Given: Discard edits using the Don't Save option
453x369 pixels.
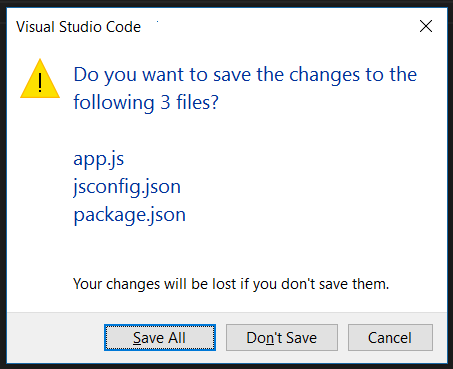Looking at the screenshot, I should (x=282, y=337).
